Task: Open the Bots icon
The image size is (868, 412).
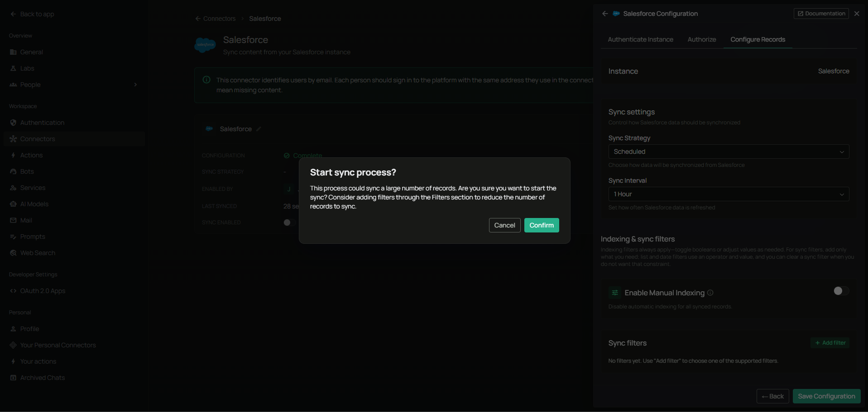Action: point(13,171)
